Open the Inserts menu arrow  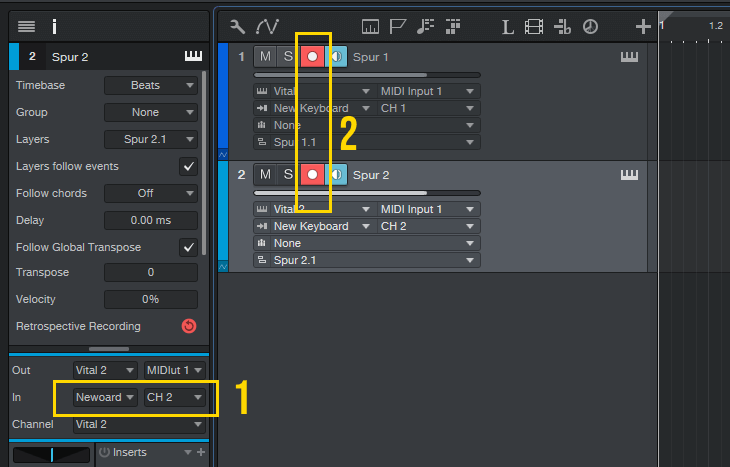point(188,452)
